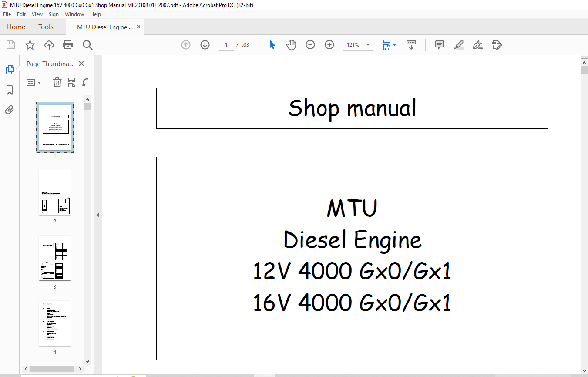Rotate page counterclockwise icon
The height and width of the screenshot is (377, 588).
(x=85, y=82)
